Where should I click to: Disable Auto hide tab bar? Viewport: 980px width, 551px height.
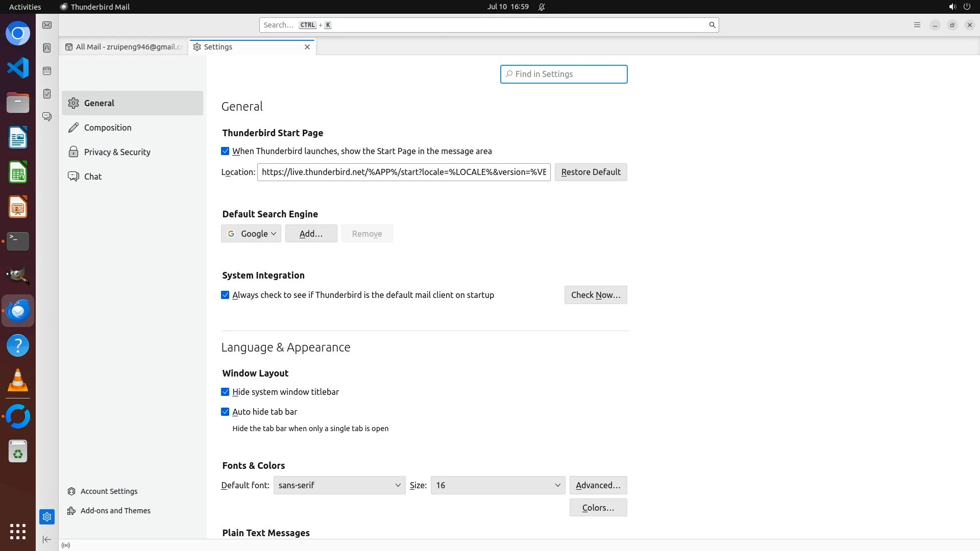click(225, 412)
